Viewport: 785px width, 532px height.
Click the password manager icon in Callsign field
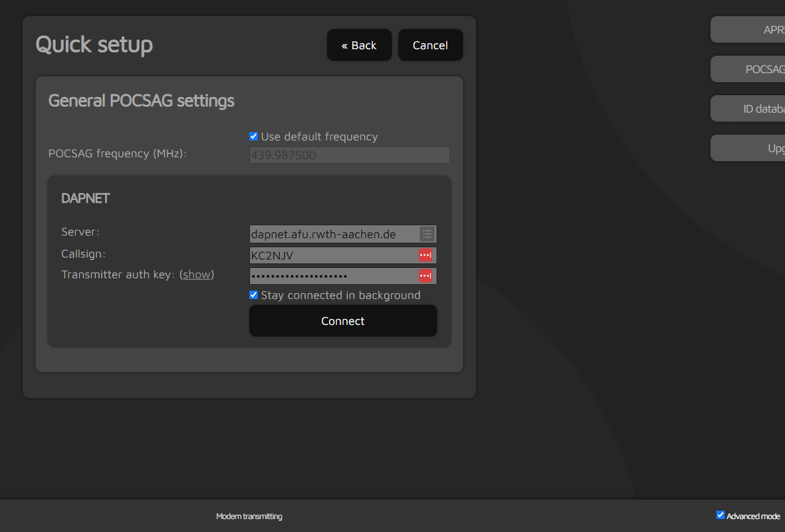[x=425, y=255]
